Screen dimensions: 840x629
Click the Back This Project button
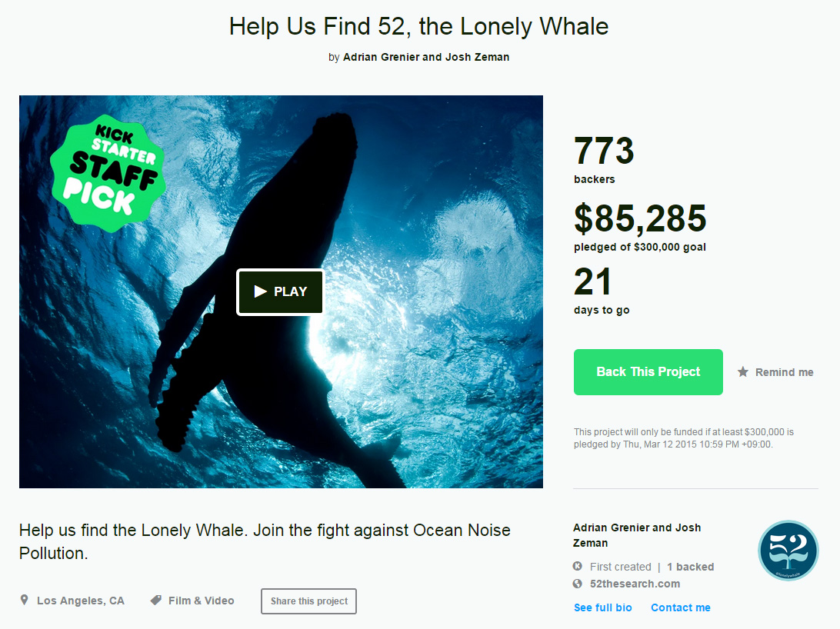click(x=648, y=372)
